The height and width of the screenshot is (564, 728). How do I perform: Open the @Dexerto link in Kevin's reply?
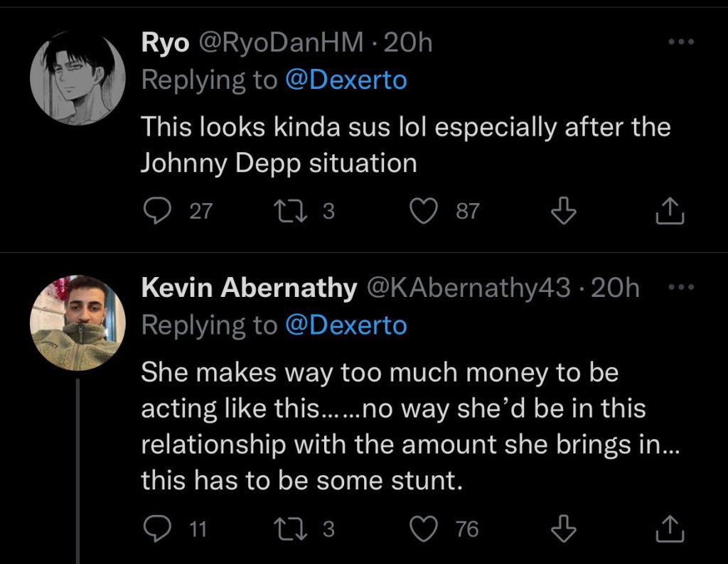click(x=346, y=325)
